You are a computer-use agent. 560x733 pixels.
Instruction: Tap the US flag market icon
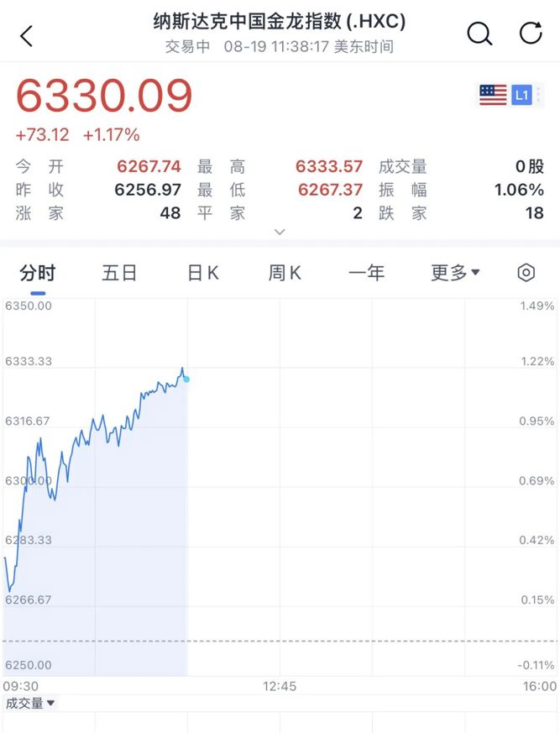493,95
